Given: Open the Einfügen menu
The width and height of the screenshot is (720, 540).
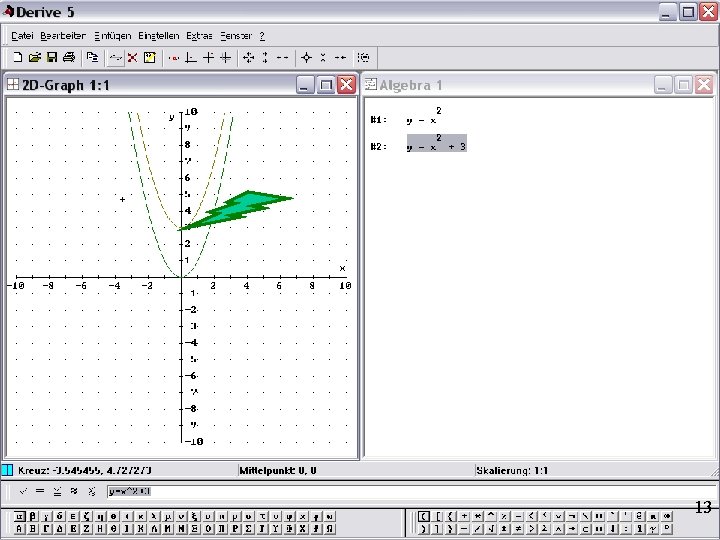Looking at the screenshot, I should [x=112, y=35].
